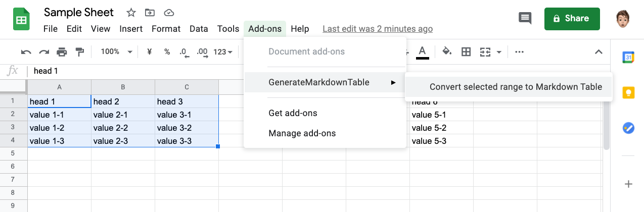The width and height of the screenshot is (644, 212).
Task: Open Google Tasks side panel
Action: pyautogui.click(x=628, y=129)
